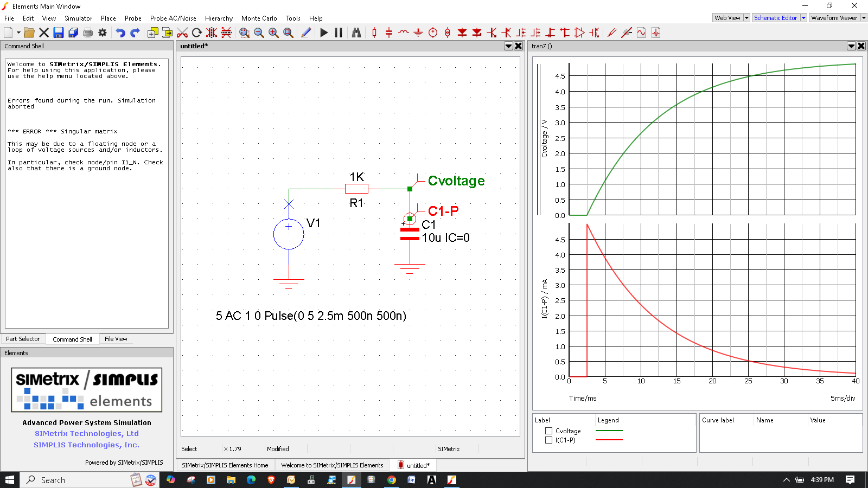
Task: Open a file with the folder icon
Action: tap(29, 33)
